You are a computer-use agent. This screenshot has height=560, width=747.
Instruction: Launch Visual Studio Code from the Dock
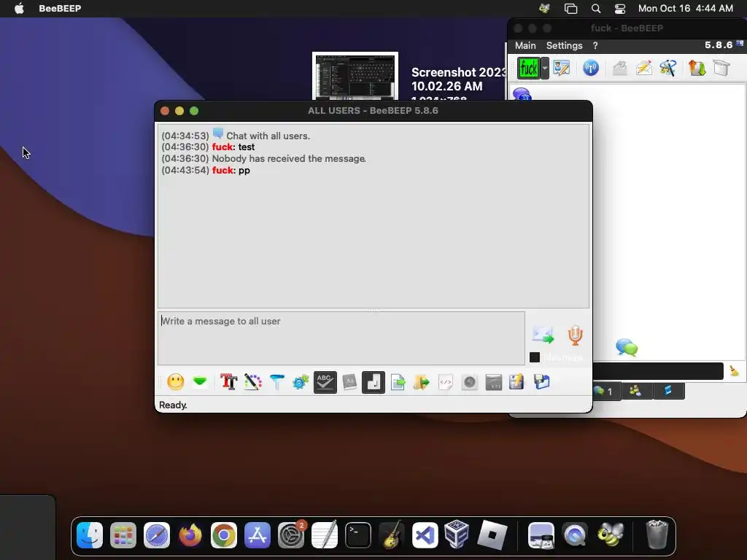pos(425,535)
